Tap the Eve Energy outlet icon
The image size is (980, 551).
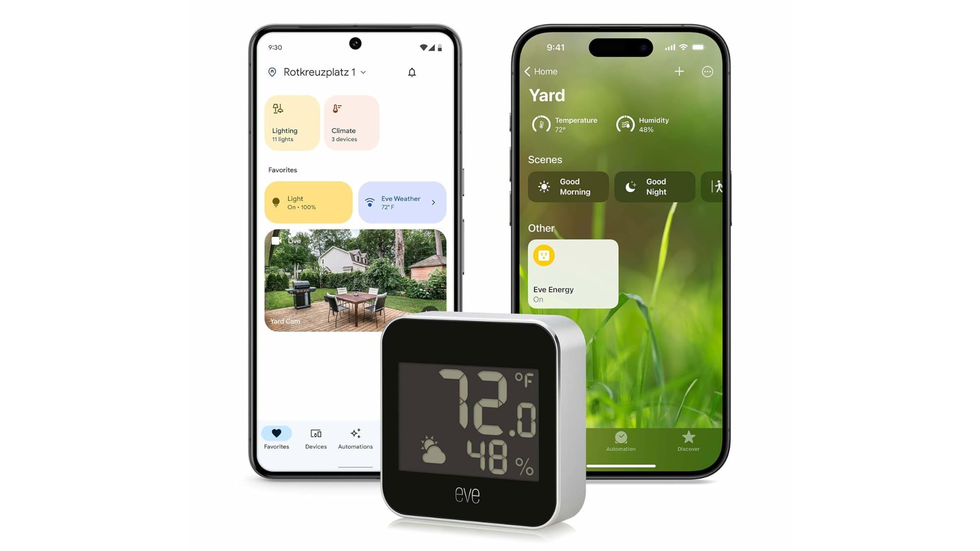click(x=544, y=254)
